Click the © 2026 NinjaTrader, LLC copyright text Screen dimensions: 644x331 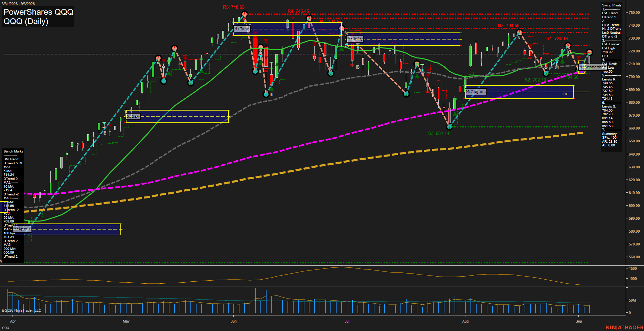(x=21, y=310)
